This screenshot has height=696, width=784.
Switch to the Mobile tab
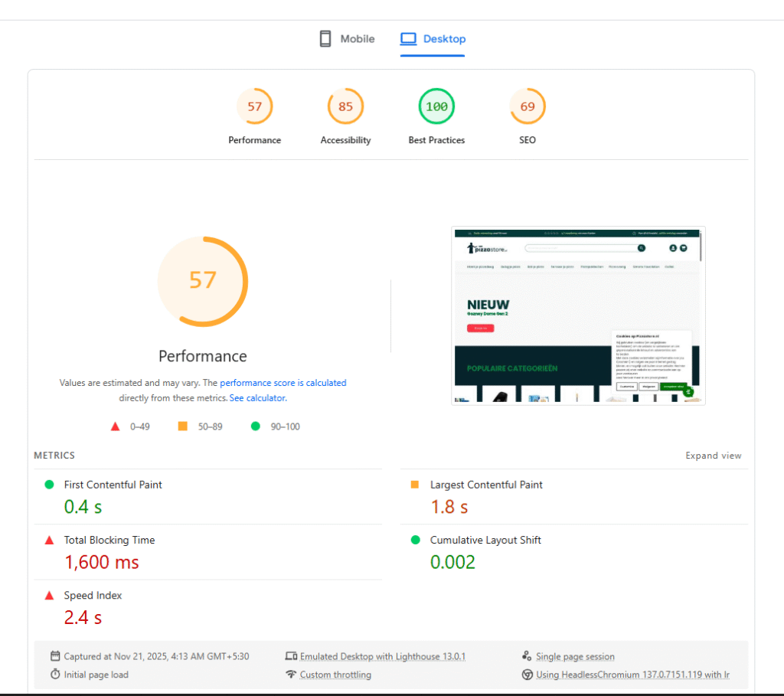coord(347,39)
